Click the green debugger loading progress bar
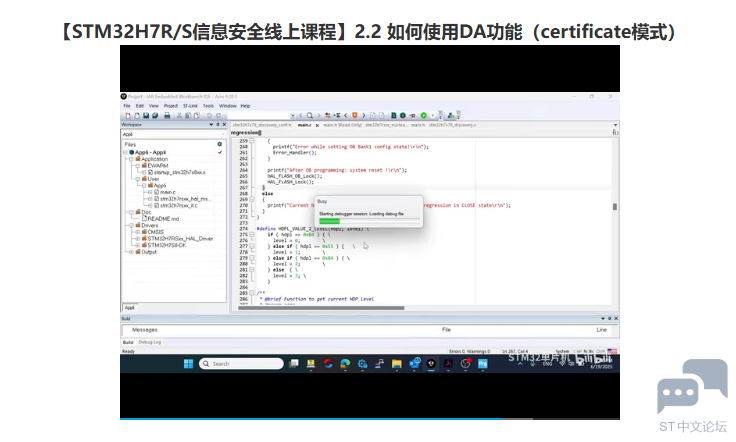Viewport: 736px width, 442px height. click(330, 221)
